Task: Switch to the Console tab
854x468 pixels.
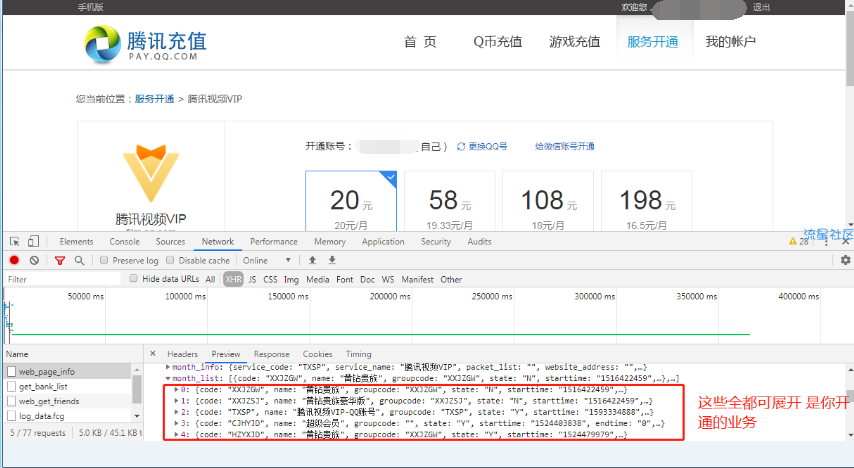Action: 125,241
